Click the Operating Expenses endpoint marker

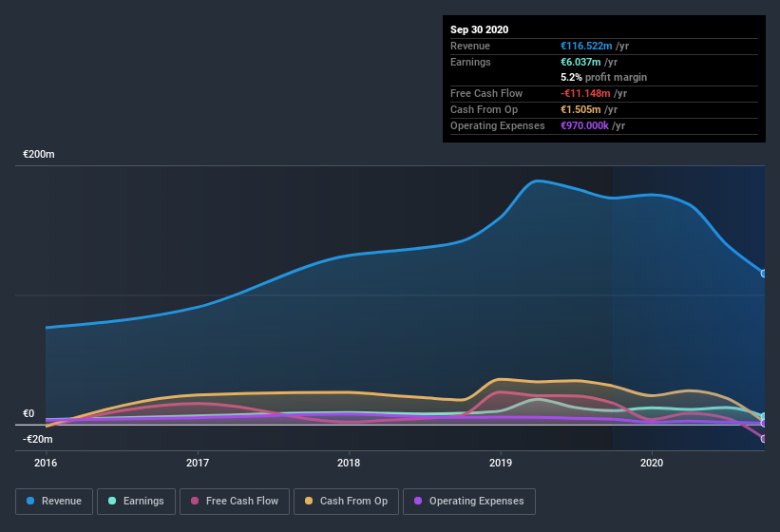click(x=764, y=423)
